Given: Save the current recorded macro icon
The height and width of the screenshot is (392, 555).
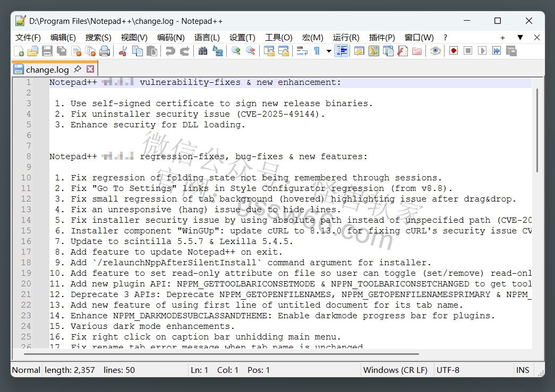Looking at the screenshot, I should pyautogui.click(x=511, y=51).
